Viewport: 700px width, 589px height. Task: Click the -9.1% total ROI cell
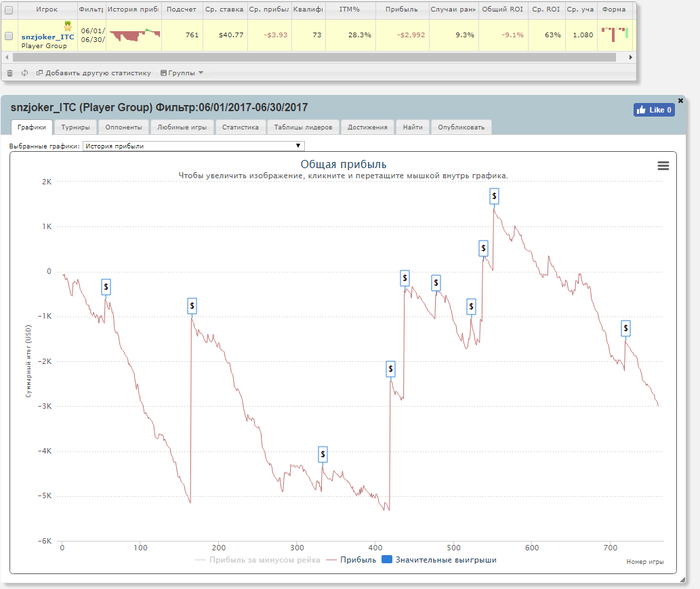[503, 35]
